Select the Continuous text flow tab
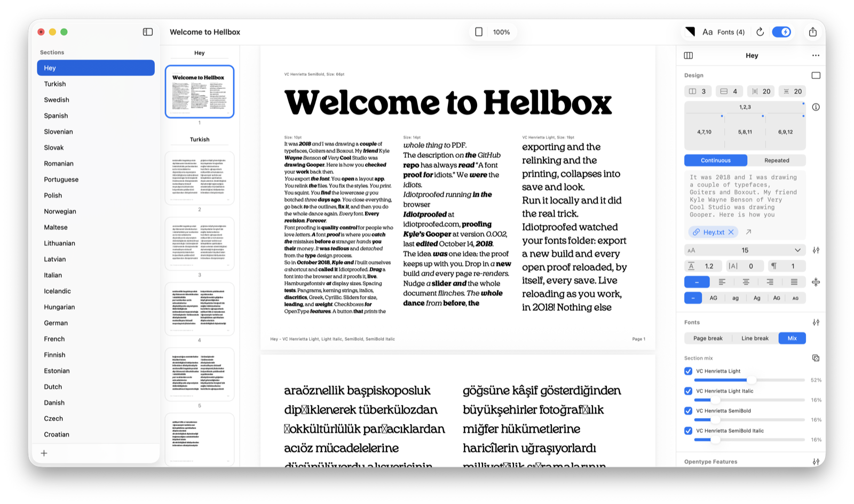The image size is (854, 504). tap(716, 160)
